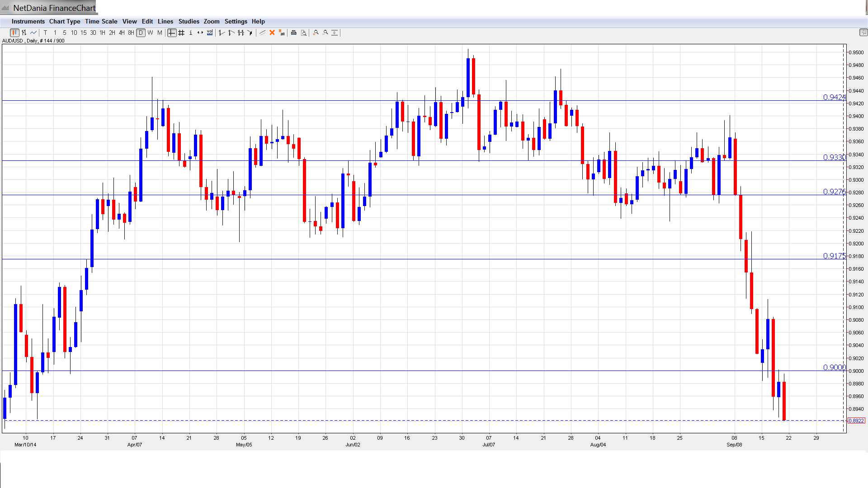The width and height of the screenshot is (868, 488).
Task: Delete selected line with red X
Action: click(272, 33)
